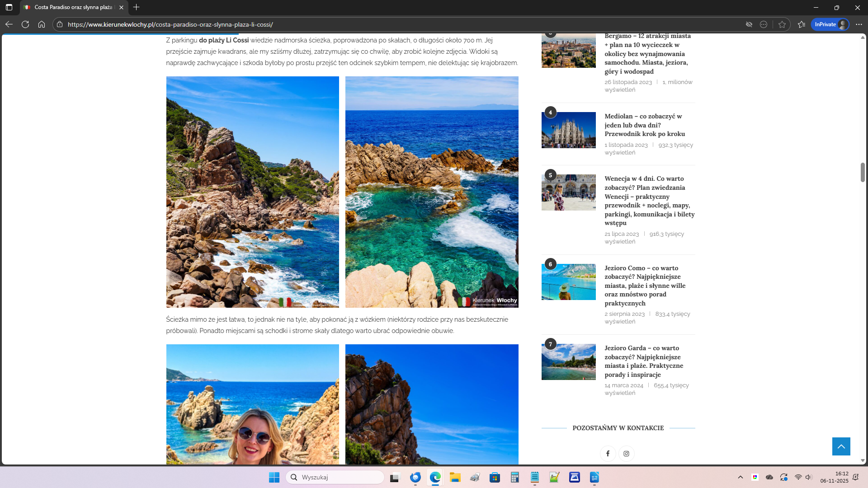This screenshot has width=868, height=488.
Task: Click the browser Refresh icon
Action: click(x=25, y=24)
